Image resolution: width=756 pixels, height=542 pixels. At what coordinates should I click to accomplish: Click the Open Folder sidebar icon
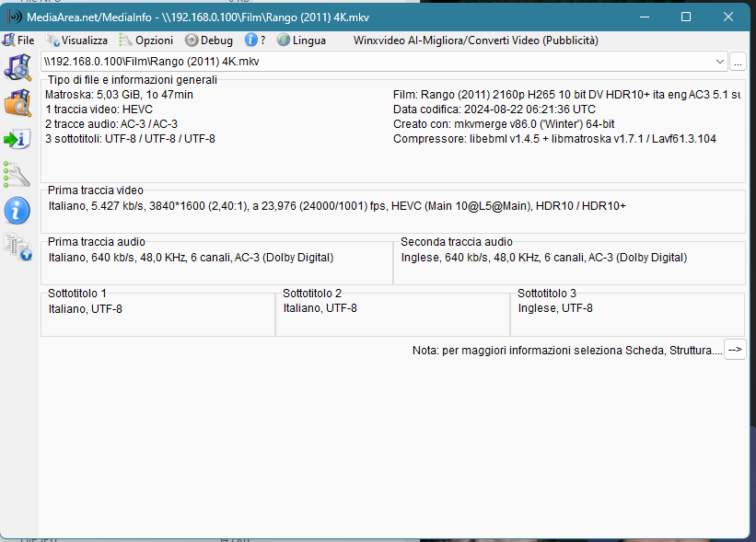(17, 103)
